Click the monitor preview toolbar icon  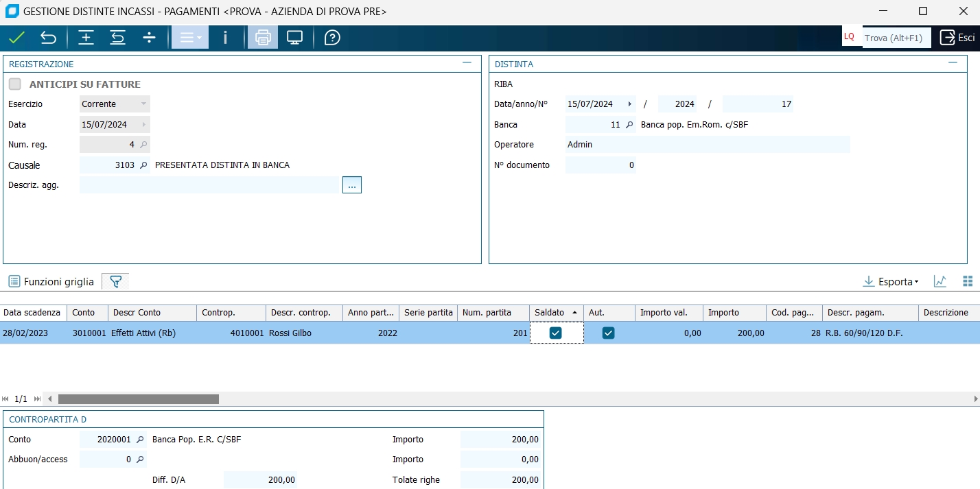pyautogui.click(x=295, y=38)
